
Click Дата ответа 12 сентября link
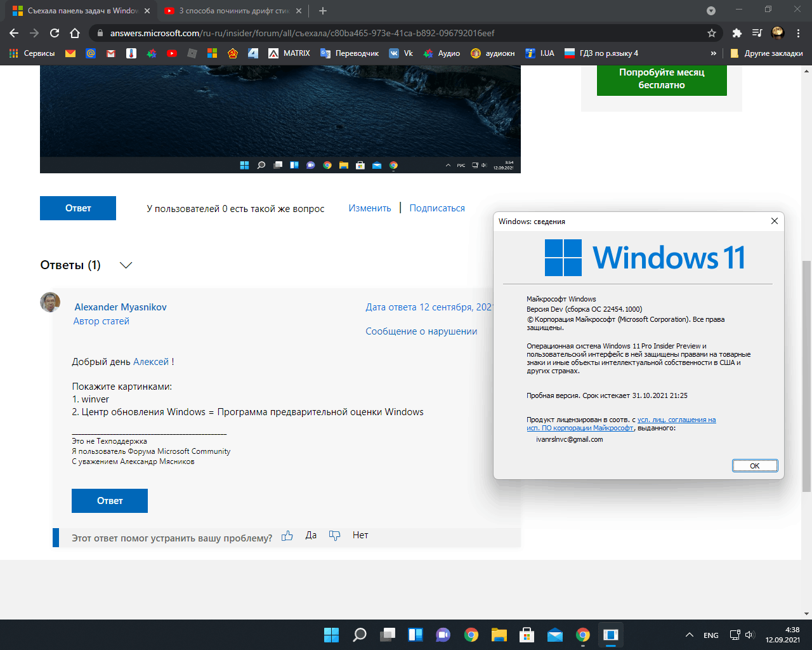coord(429,307)
